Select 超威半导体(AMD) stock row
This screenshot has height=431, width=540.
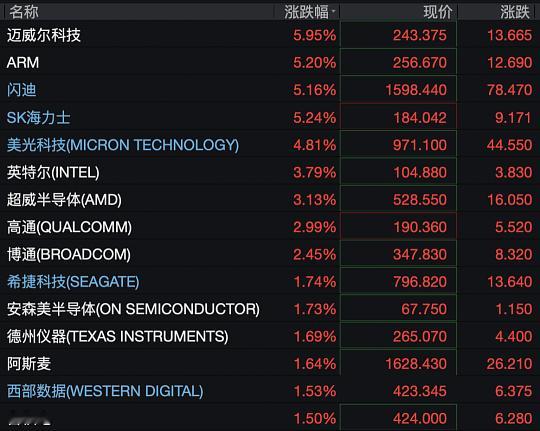tap(270, 199)
